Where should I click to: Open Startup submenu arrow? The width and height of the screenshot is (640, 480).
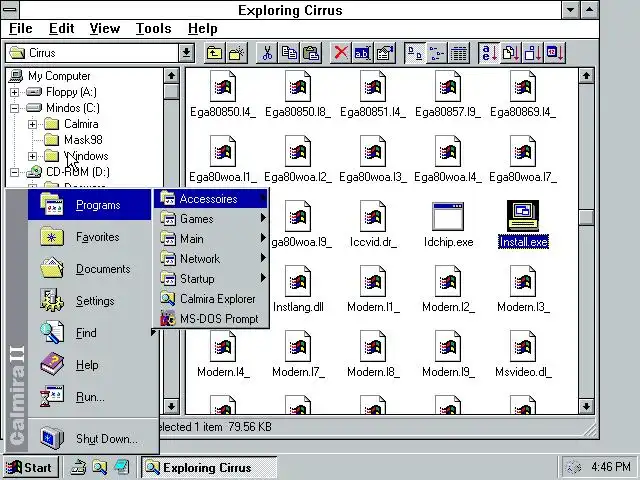[263, 278]
